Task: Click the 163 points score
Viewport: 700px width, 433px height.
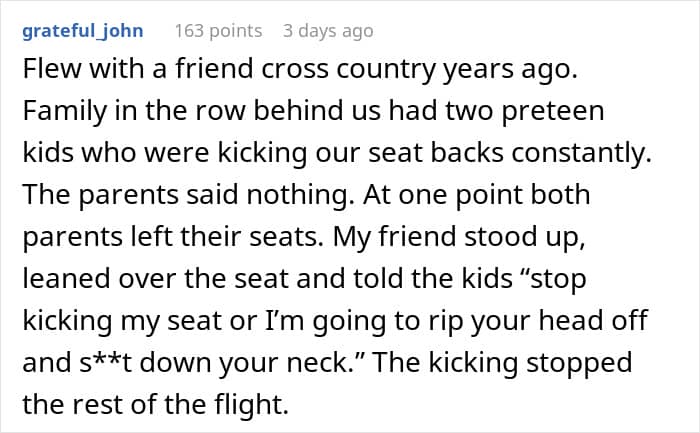Action: pos(218,30)
